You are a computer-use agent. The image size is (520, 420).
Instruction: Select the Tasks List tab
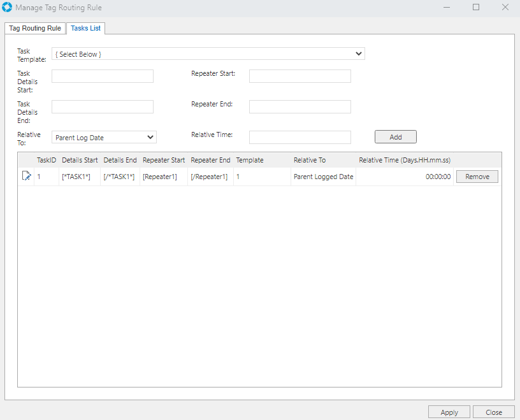(85, 28)
